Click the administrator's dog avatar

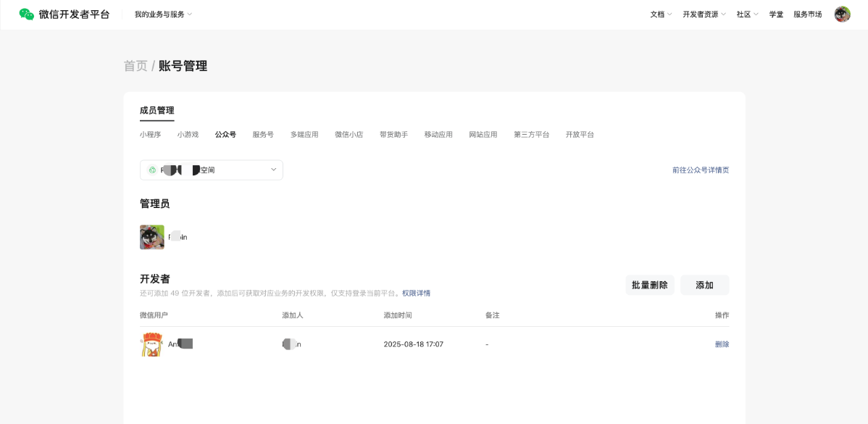point(152,237)
